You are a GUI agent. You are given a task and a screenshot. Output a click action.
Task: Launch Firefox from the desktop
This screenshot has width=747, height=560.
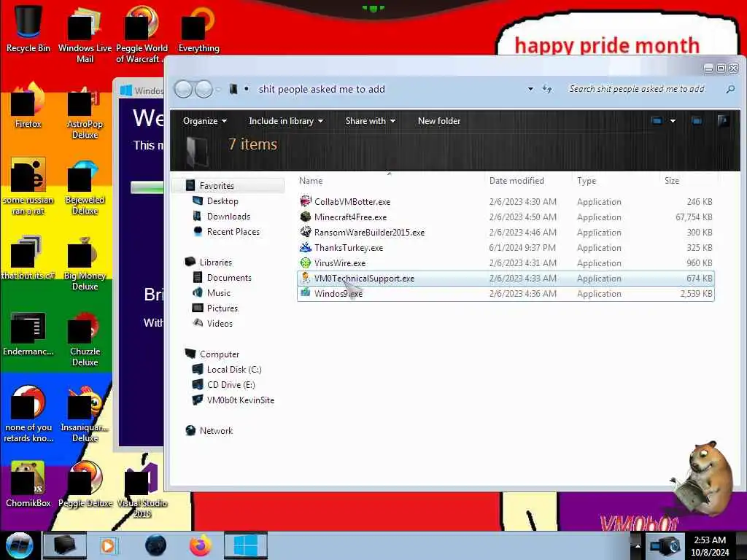(x=28, y=105)
